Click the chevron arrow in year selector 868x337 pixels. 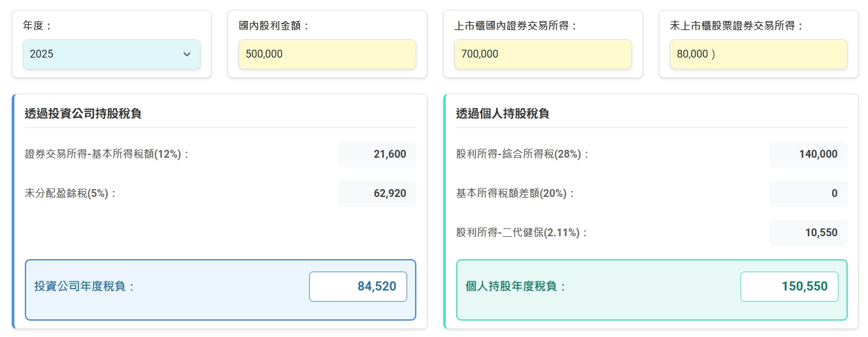pyautogui.click(x=187, y=54)
